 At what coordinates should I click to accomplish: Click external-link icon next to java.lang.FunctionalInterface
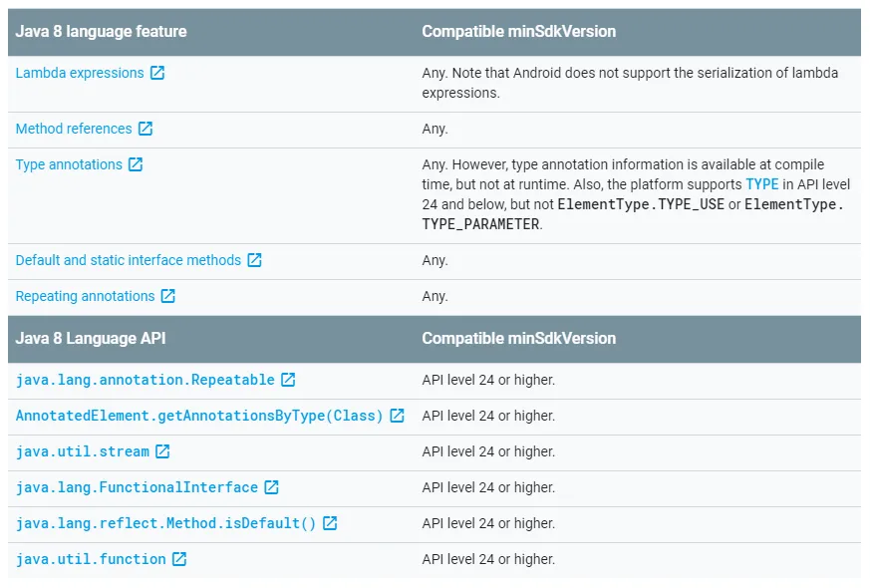(271, 487)
